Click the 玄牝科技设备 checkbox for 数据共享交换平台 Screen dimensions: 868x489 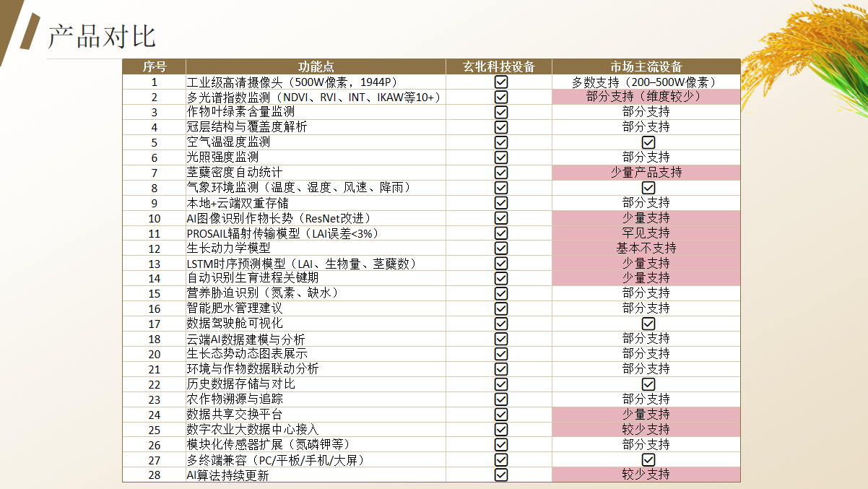(501, 414)
